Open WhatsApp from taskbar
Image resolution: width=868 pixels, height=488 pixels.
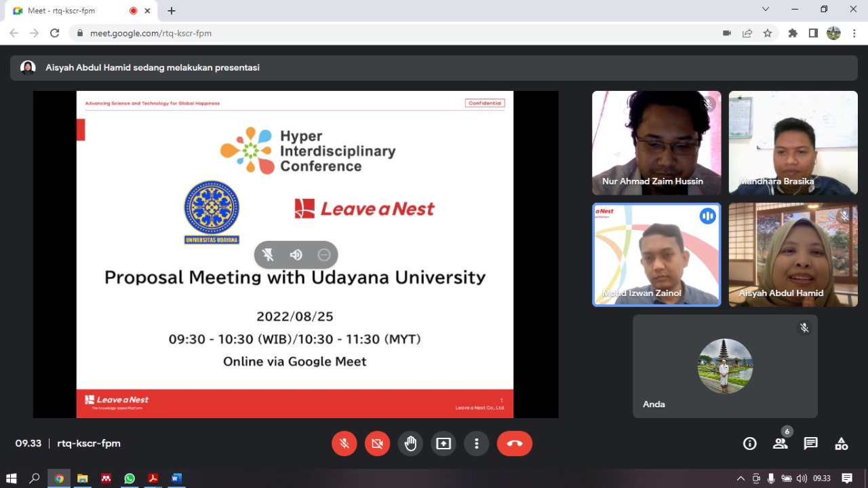click(x=130, y=478)
